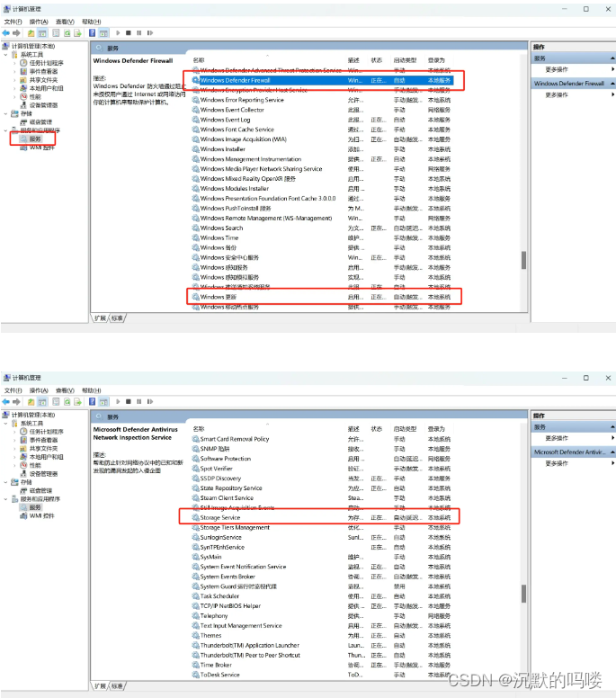Select the Steam Client Service row
This screenshot has height=698, width=616.
pos(322,498)
